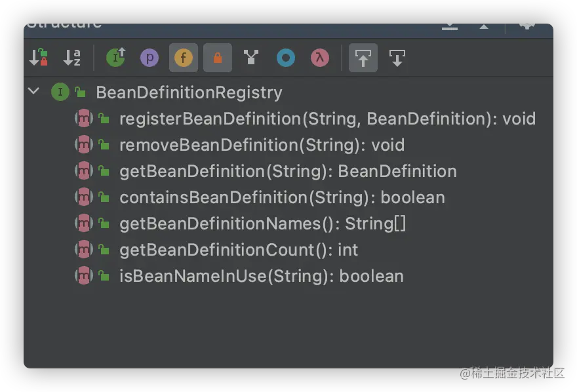This screenshot has width=577, height=392.
Task: Toggle Show non-public lock icon
Action: (218, 58)
